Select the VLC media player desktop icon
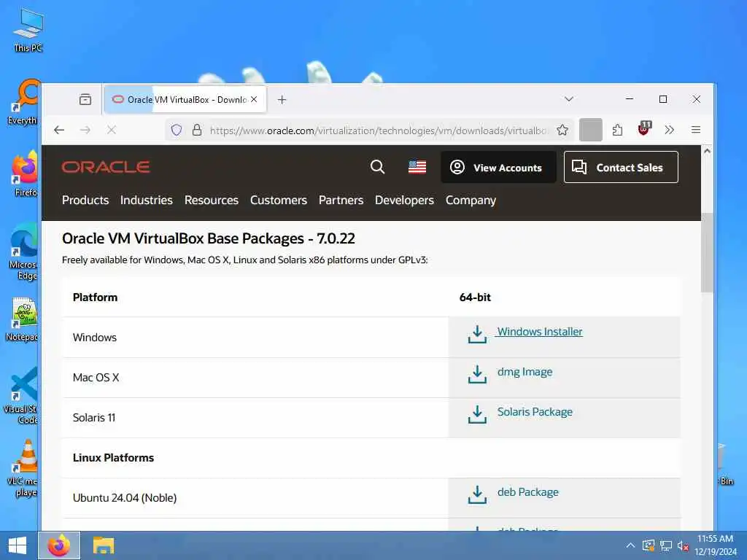 pos(23,469)
